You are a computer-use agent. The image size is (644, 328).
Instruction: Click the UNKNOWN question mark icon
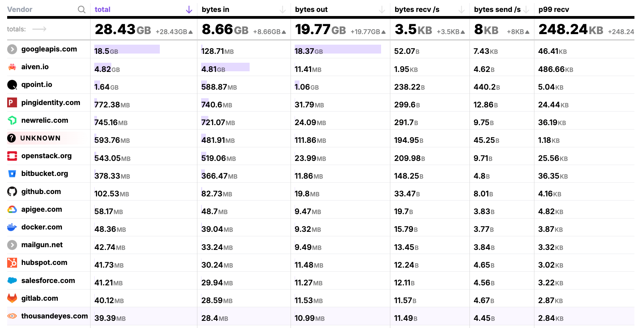[12, 138]
